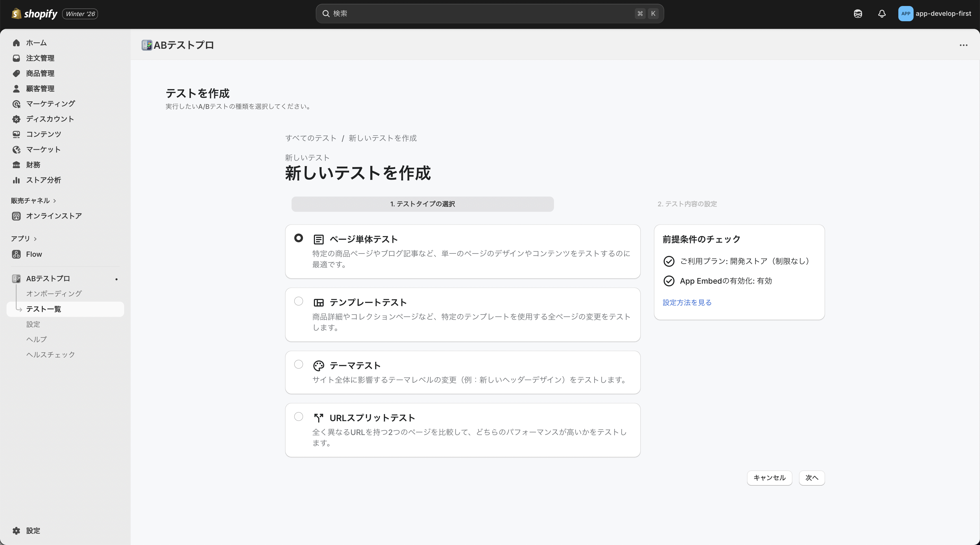Click the checkmark icon beside ご利用プラン
The image size is (980, 545).
tap(668, 261)
